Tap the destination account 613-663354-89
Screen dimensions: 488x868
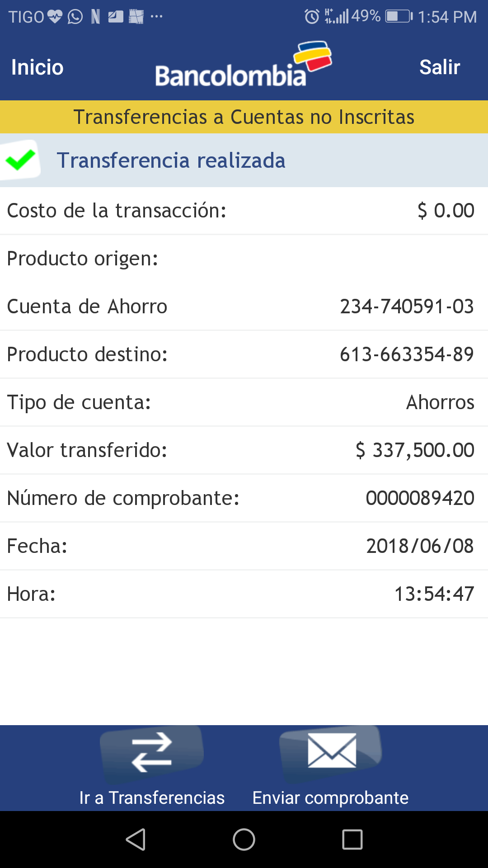(x=407, y=354)
